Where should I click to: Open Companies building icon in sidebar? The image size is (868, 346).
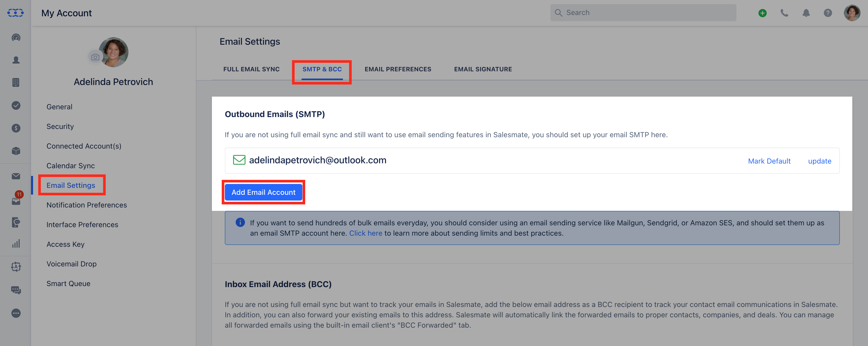coord(16,82)
